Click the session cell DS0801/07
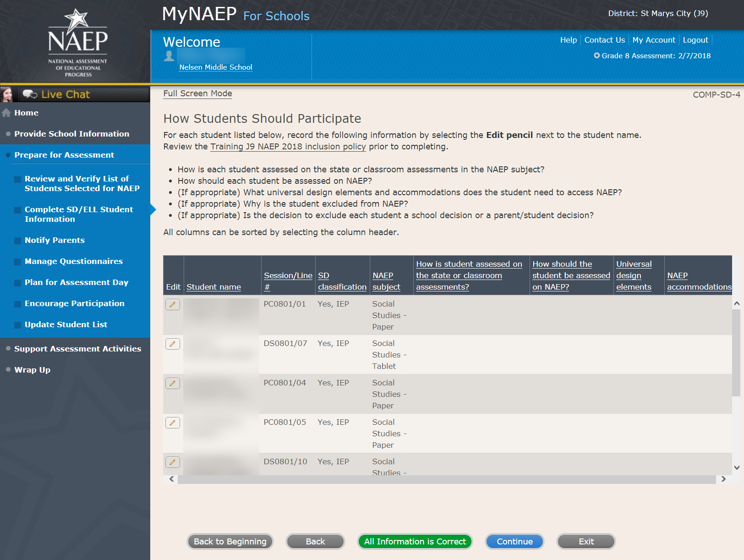The height and width of the screenshot is (560, 744). pos(285,343)
